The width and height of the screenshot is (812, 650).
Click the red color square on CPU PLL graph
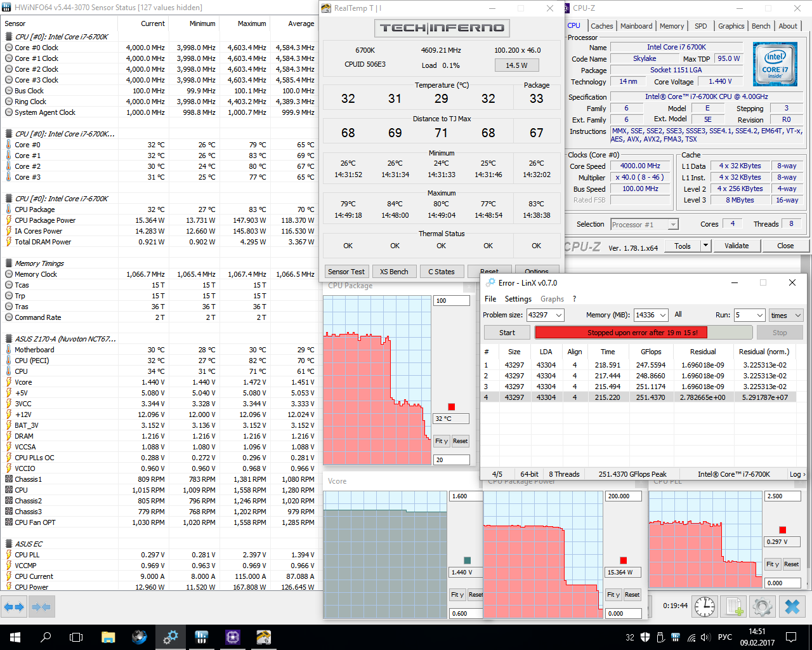click(783, 530)
